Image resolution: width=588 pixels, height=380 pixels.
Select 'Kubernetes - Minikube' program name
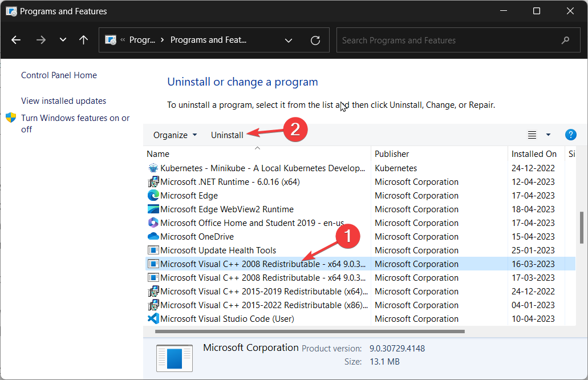pyautogui.click(x=262, y=168)
